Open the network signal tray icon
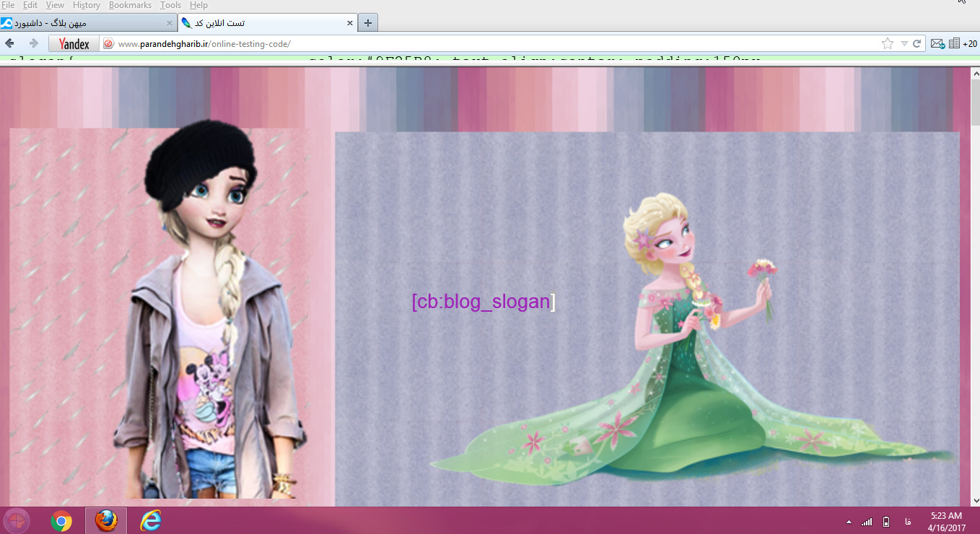The width and height of the screenshot is (980, 534). [x=867, y=521]
